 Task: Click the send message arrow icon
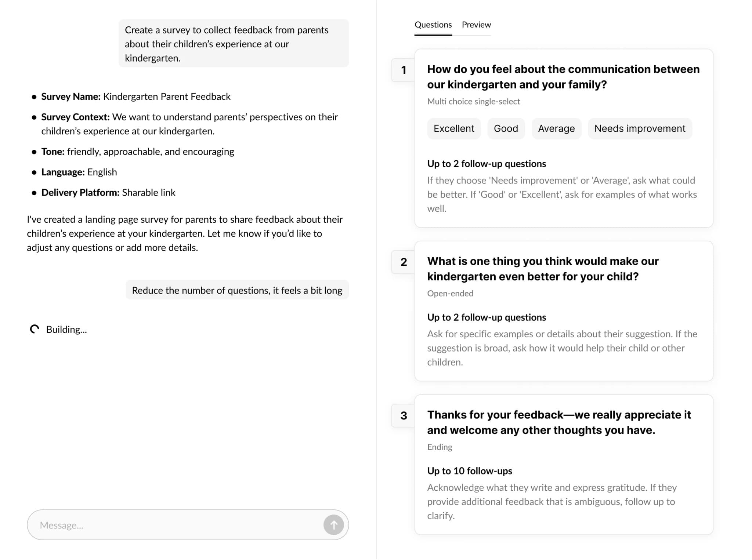tap(333, 525)
